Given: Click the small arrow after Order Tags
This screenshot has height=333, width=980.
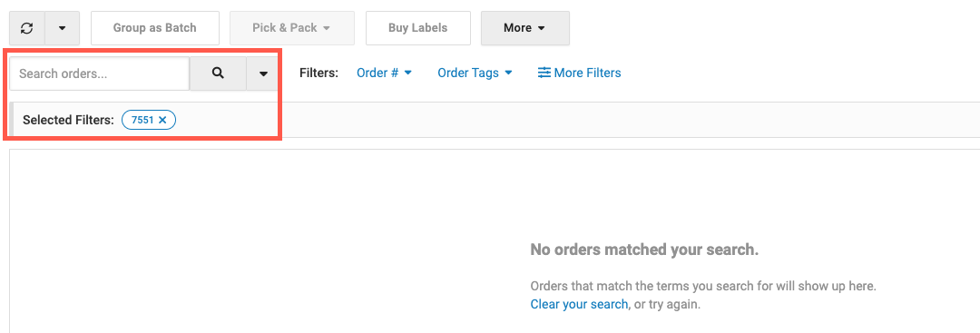Looking at the screenshot, I should click(x=508, y=73).
